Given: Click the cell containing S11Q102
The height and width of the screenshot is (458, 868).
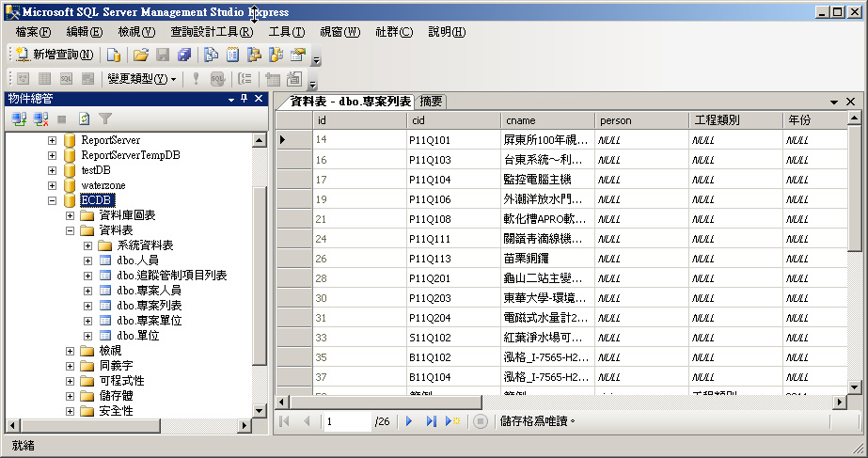Looking at the screenshot, I should tap(453, 338).
